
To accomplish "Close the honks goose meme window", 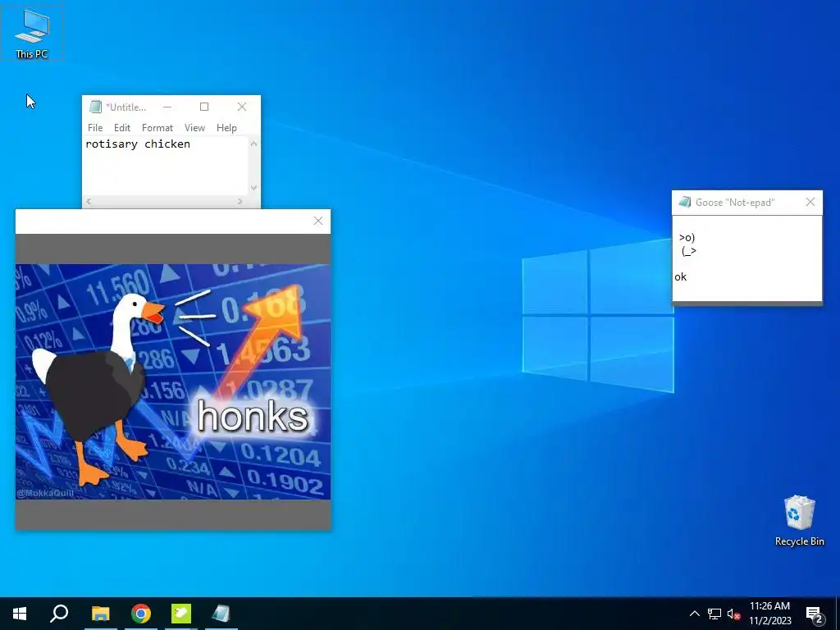I will tap(318, 221).
